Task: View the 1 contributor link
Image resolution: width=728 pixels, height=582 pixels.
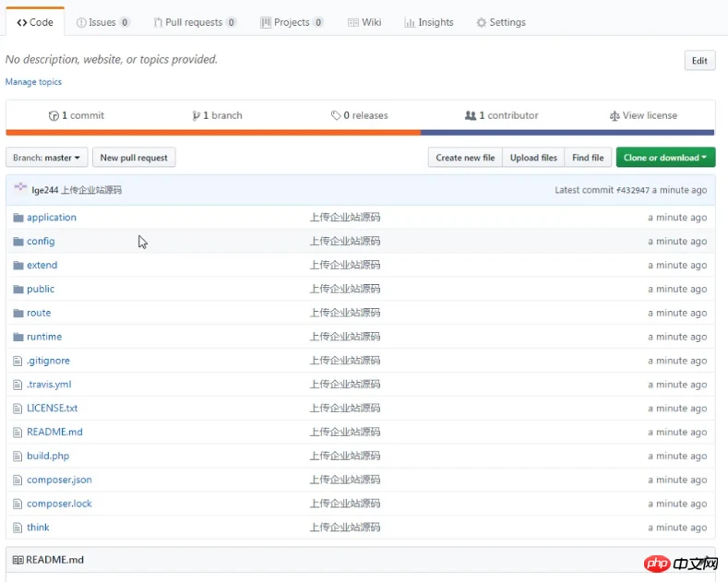Action: tap(501, 115)
